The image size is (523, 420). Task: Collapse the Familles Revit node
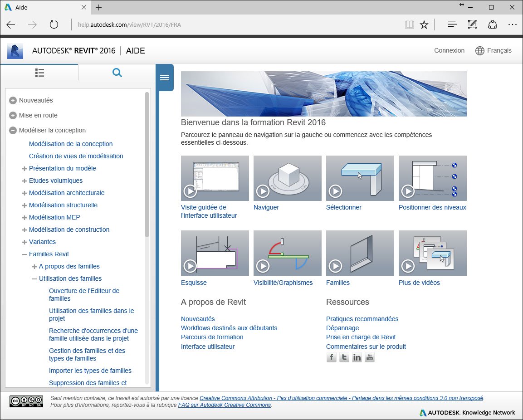[x=24, y=254]
